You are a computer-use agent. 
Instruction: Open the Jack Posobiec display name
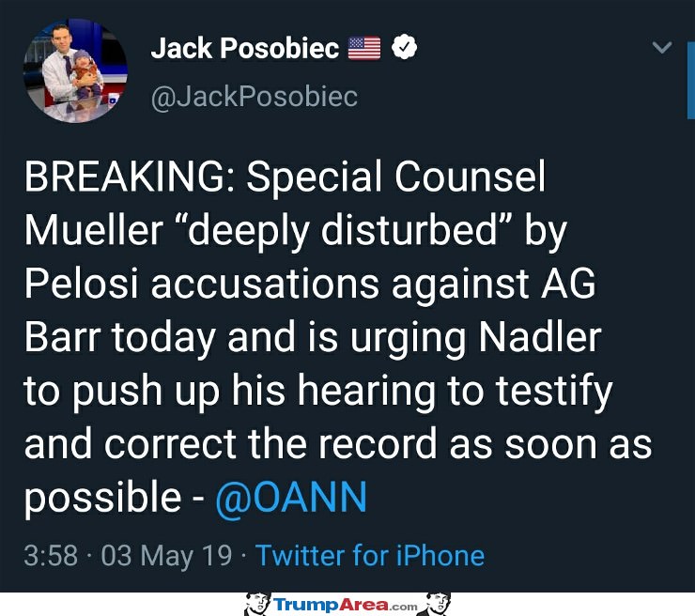(x=245, y=48)
